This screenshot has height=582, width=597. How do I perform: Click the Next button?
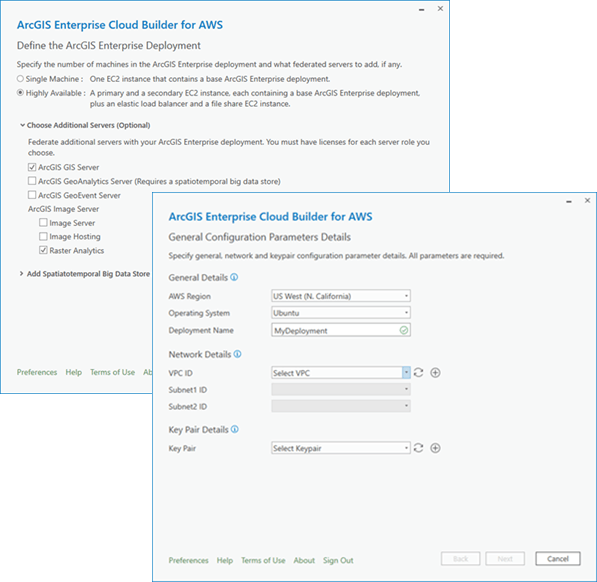click(505, 558)
